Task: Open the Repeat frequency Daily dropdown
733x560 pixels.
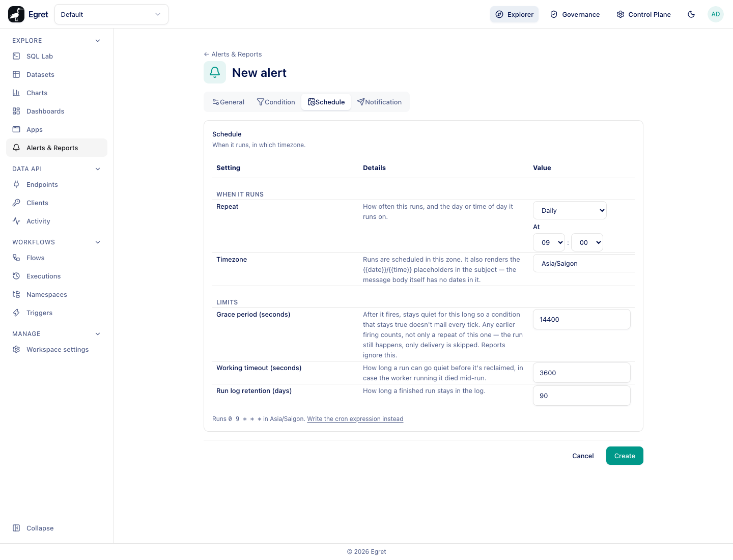Action: point(570,210)
